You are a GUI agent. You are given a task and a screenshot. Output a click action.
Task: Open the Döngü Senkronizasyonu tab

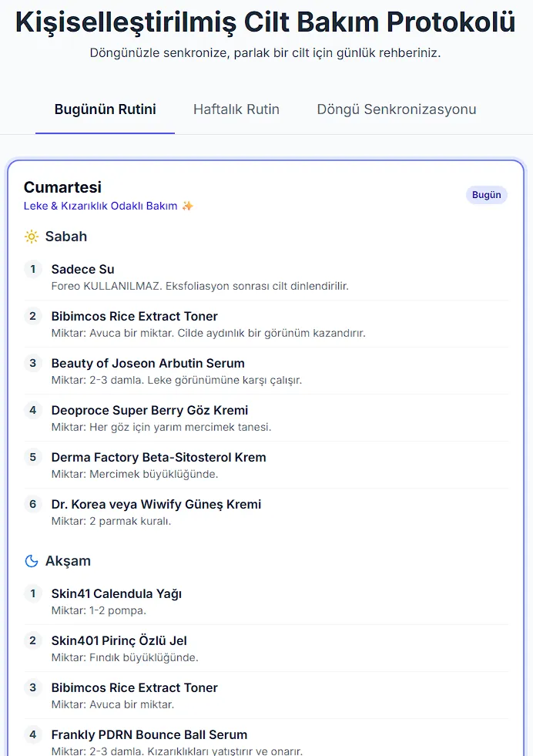click(x=397, y=109)
